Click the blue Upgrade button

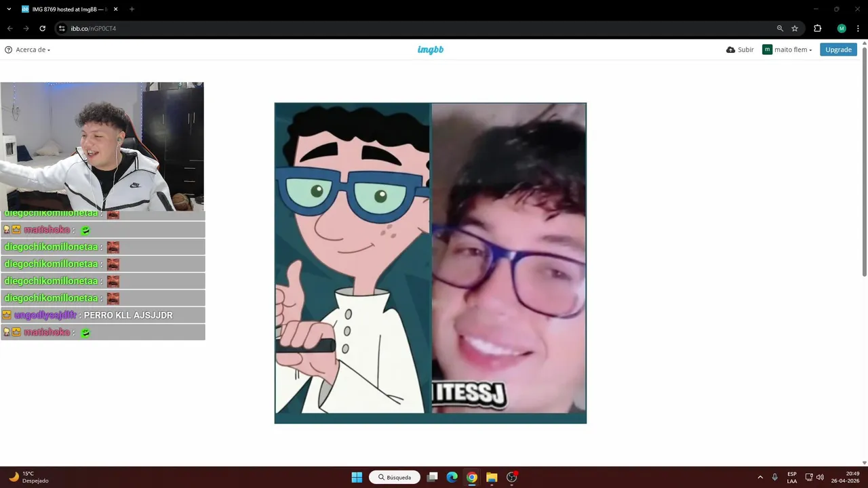point(838,49)
